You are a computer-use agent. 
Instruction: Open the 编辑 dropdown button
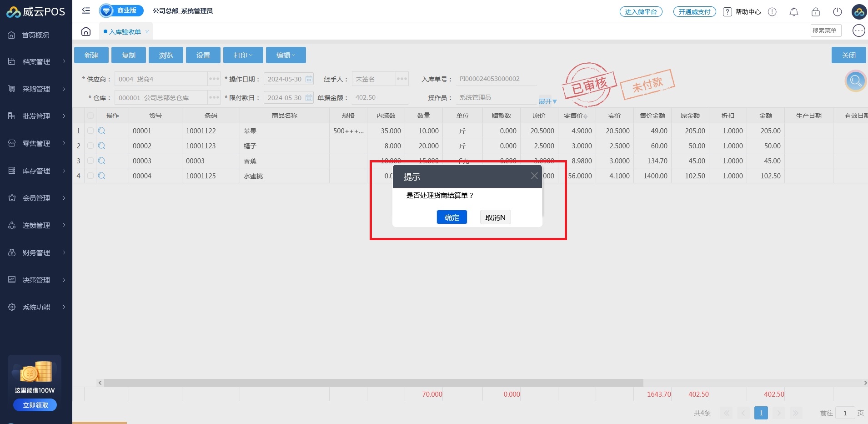(x=286, y=55)
